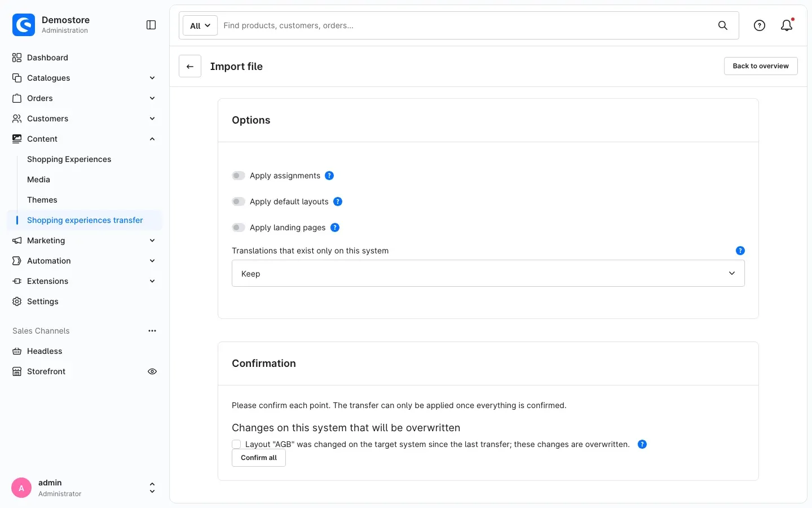Open Storefront sales channel
The width and height of the screenshot is (812, 508).
46,371
